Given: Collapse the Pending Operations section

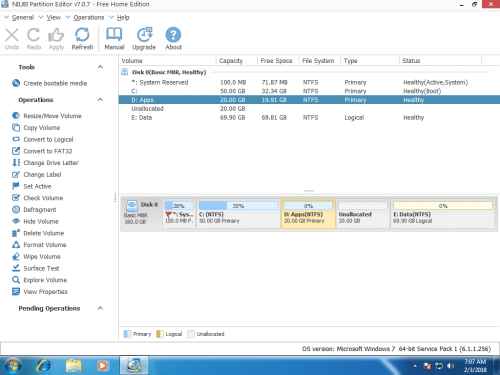Looking at the screenshot, I should point(100,308).
